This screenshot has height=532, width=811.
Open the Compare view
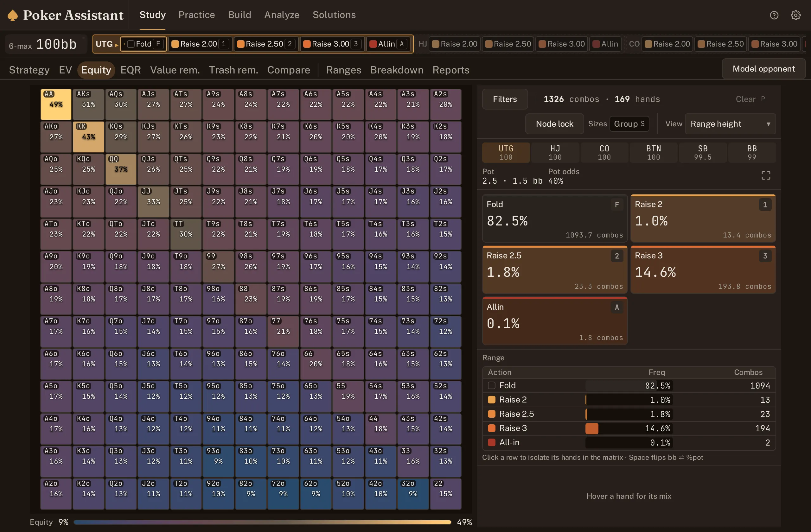point(289,70)
